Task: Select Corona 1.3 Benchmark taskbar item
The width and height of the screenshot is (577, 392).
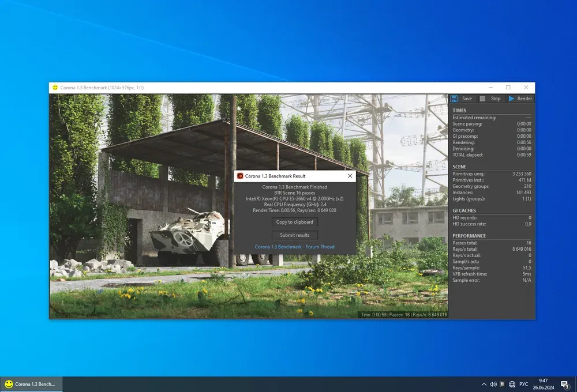Action: click(x=31, y=384)
